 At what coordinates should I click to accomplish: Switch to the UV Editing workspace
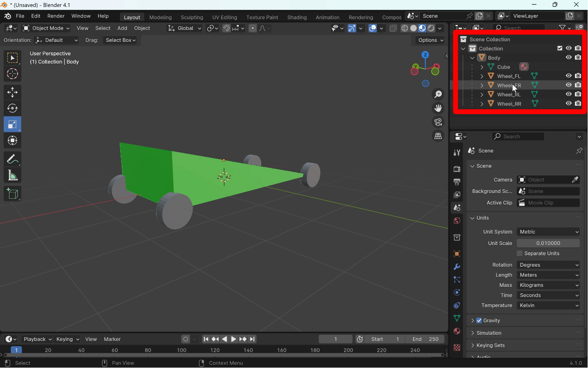pos(224,17)
